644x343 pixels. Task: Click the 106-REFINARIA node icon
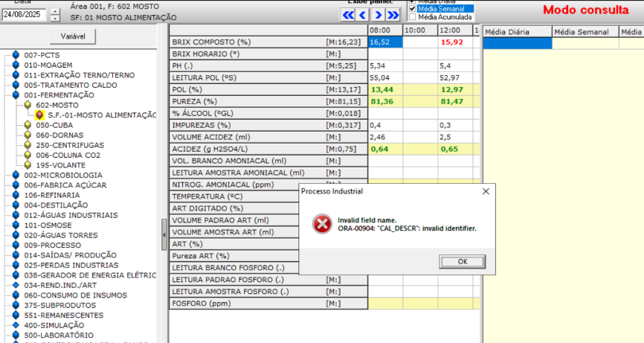(16, 195)
